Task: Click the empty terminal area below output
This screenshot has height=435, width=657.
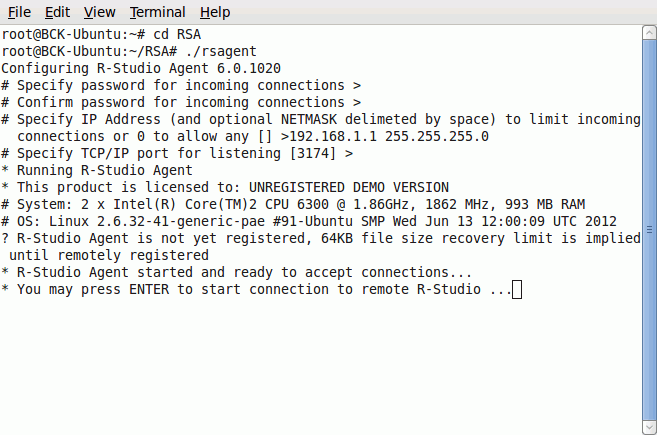Action: pyautogui.click(x=321, y=365)
